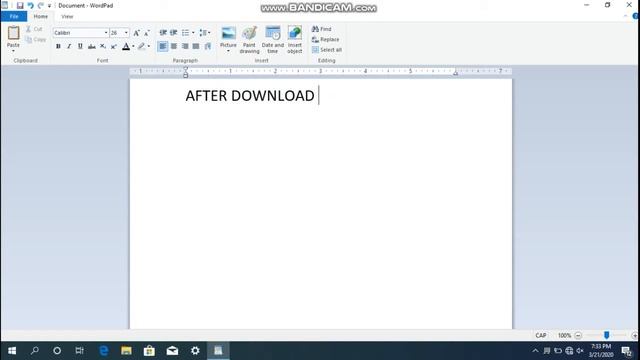The height and width of the screenshot is (360, 640).
Task: Click the zoom slider thumb
Action: click(x=607, y=336)
